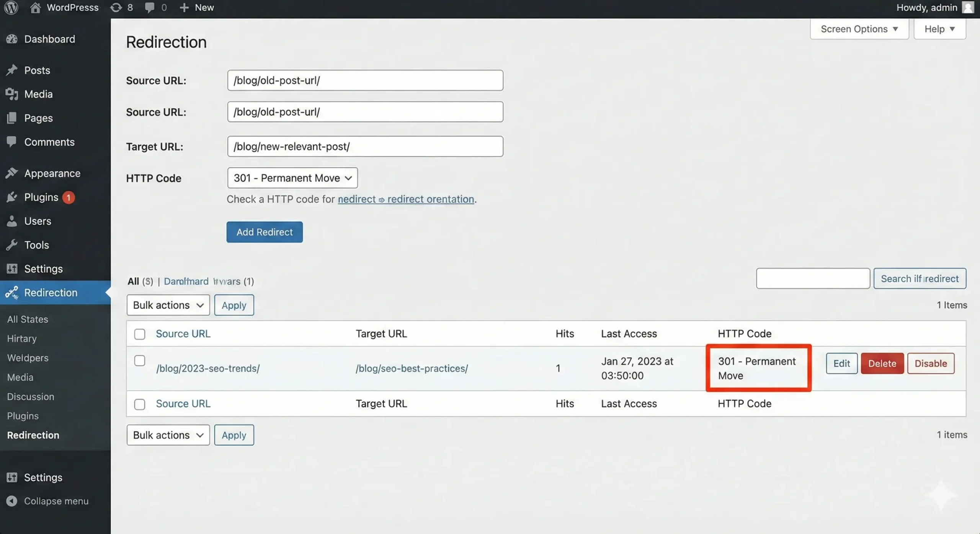980x534 pixels.
Task: Check the checkbox for /blog/2023-seo-trends/ row
Action: click(140, 360)
